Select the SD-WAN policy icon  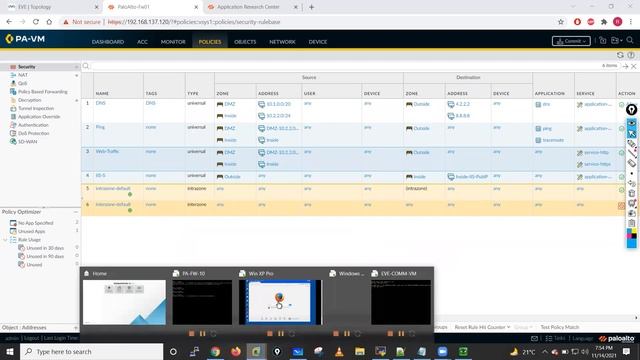tap(13, 142)
